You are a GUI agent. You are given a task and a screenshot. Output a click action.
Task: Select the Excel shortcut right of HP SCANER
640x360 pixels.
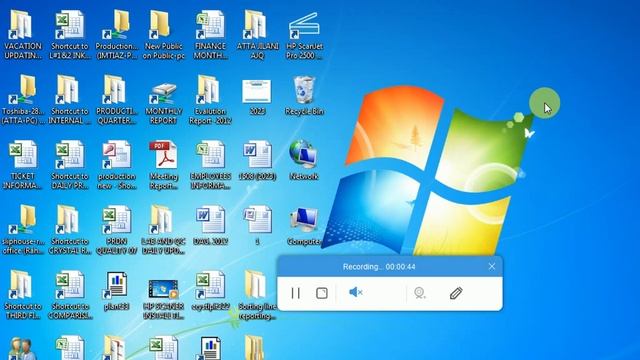click(210, 291)
